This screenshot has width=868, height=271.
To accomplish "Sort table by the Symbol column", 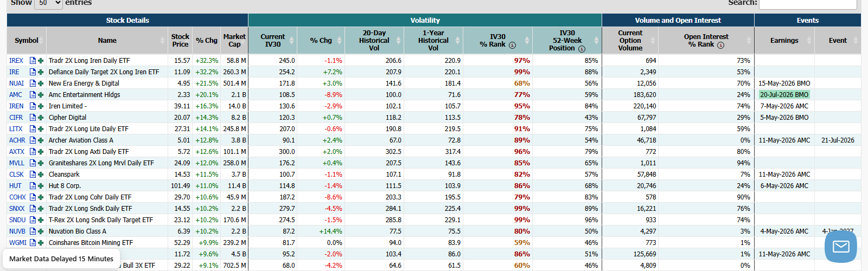I will [27, 41].
